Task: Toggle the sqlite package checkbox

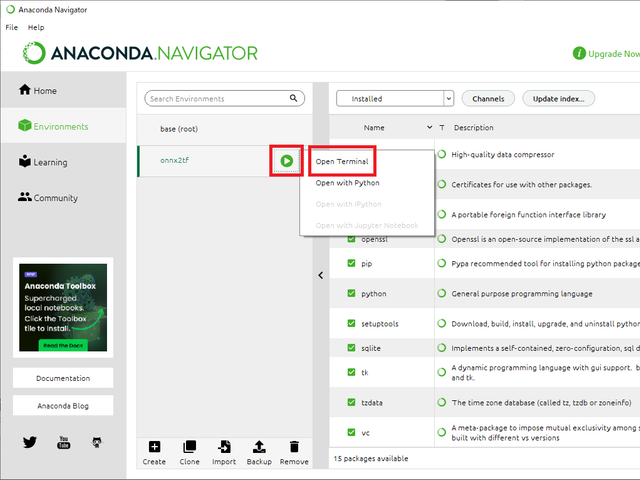Action: click(x=351, y=348)
